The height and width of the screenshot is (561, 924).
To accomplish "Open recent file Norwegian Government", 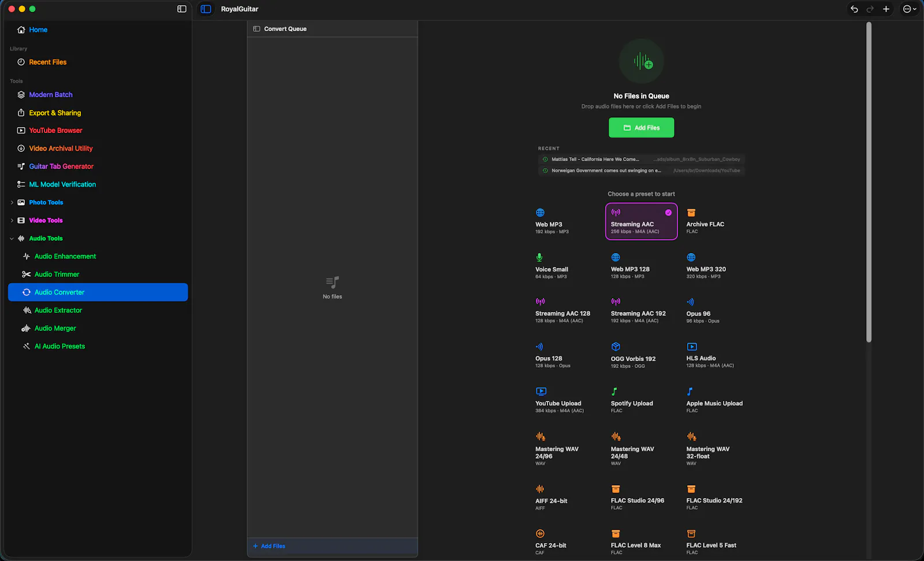I will point(641,170).
